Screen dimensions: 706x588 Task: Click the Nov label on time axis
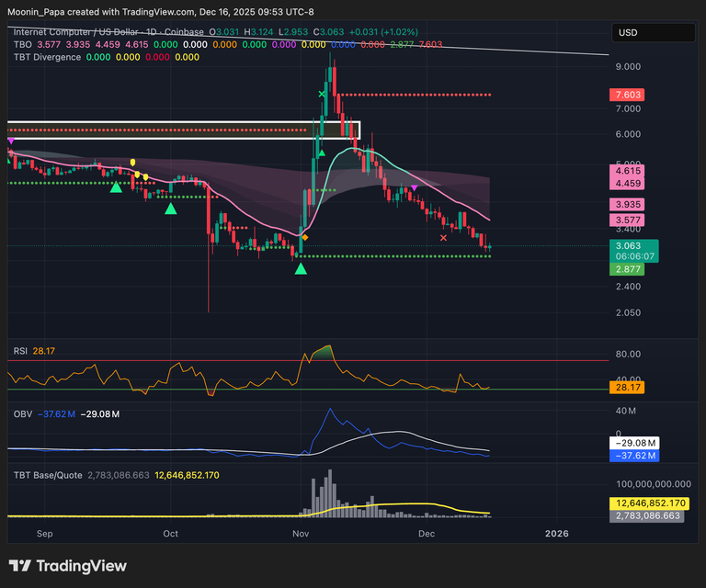301,533
